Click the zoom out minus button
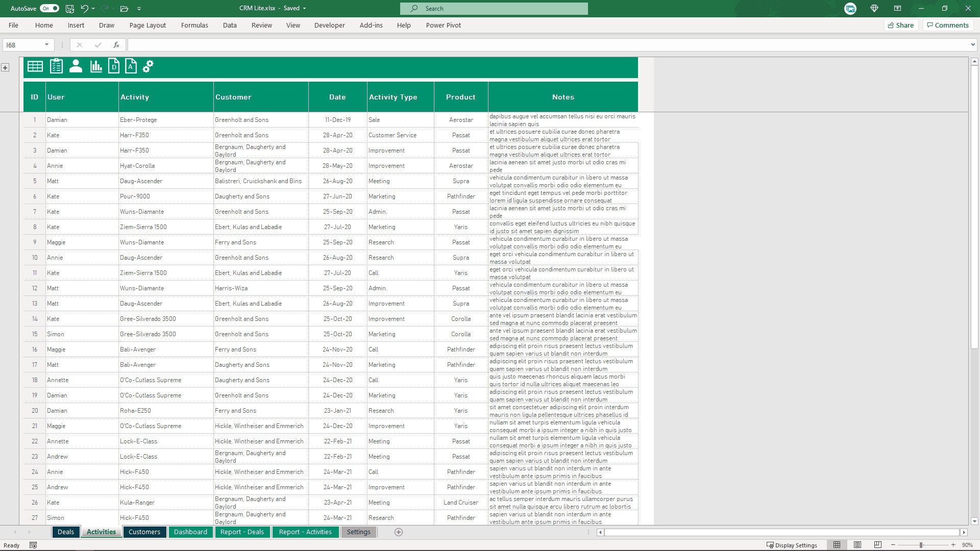Screen dimensions: 980x551 tap(893, 545)
